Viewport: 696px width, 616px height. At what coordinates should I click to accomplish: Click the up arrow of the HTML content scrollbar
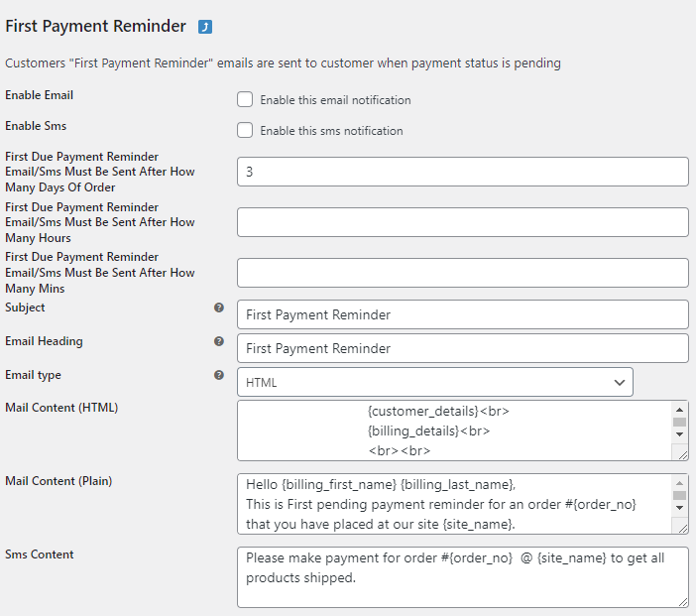tap(679, 410)
